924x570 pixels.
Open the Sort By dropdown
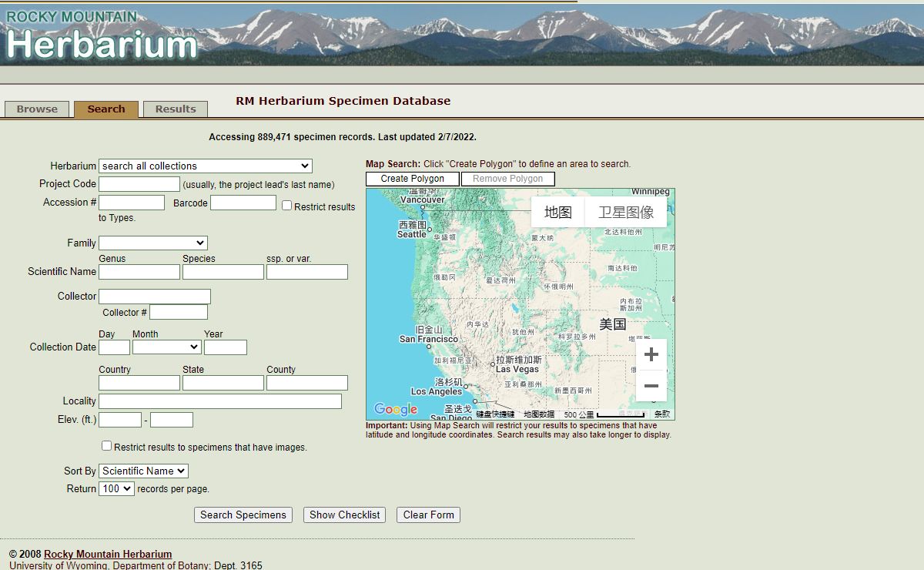pos(143,471)
